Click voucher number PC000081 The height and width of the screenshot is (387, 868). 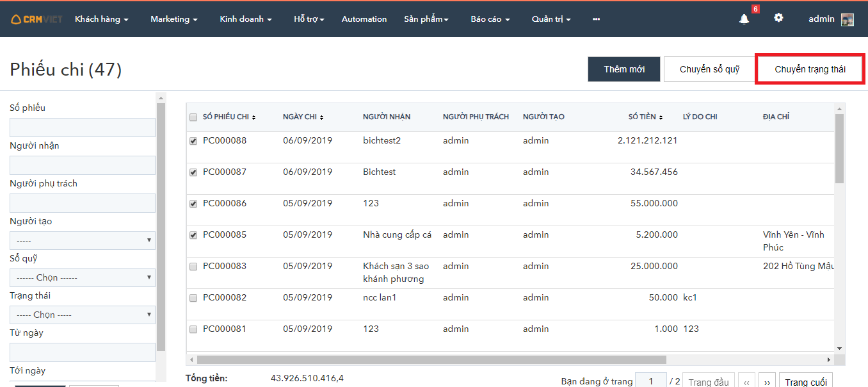click(225, 329)
